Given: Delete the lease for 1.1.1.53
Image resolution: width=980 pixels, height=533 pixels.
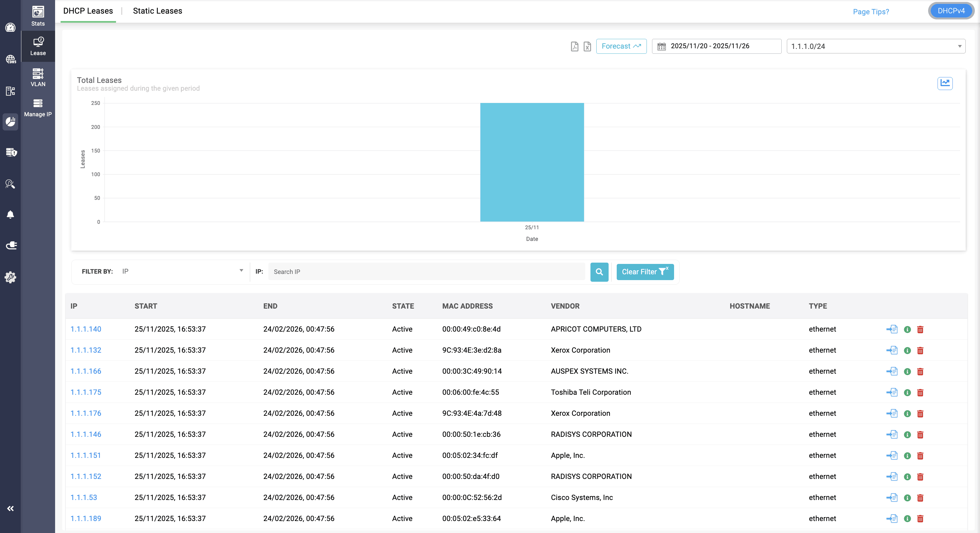Looking at the screenshot, I should pyautogui.click(x=920, y=498).
